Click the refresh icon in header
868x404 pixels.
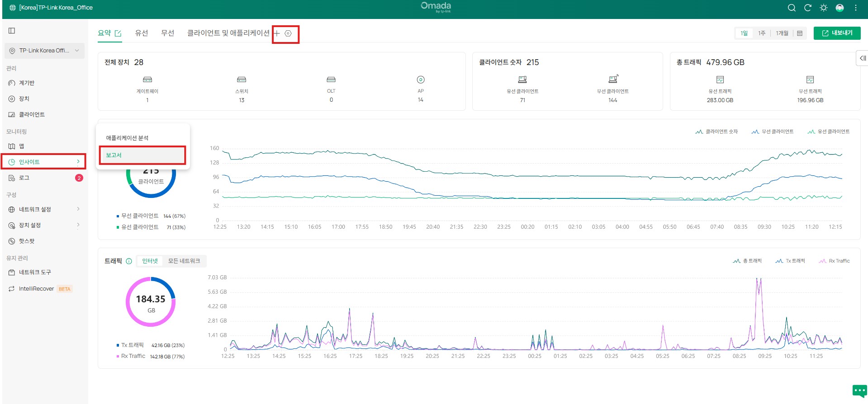(x=807, y=8)
